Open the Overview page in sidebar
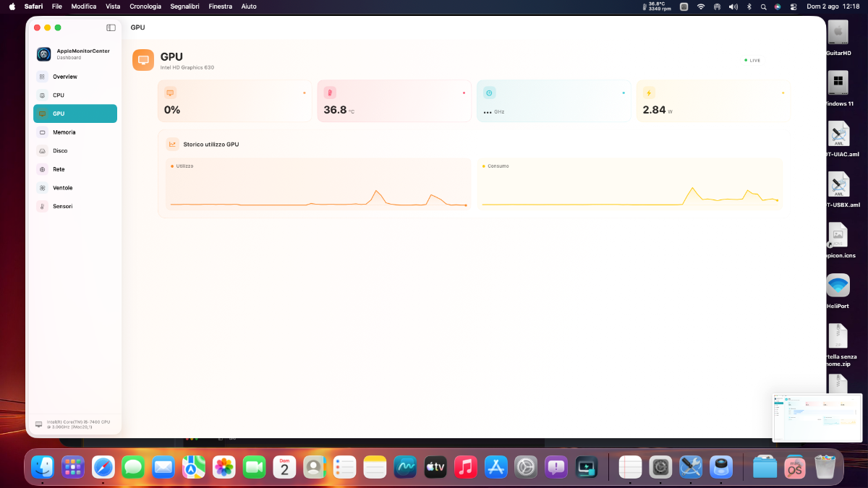Image resolution: width=868 pixels, height=488 pixels. click(75, 77)
